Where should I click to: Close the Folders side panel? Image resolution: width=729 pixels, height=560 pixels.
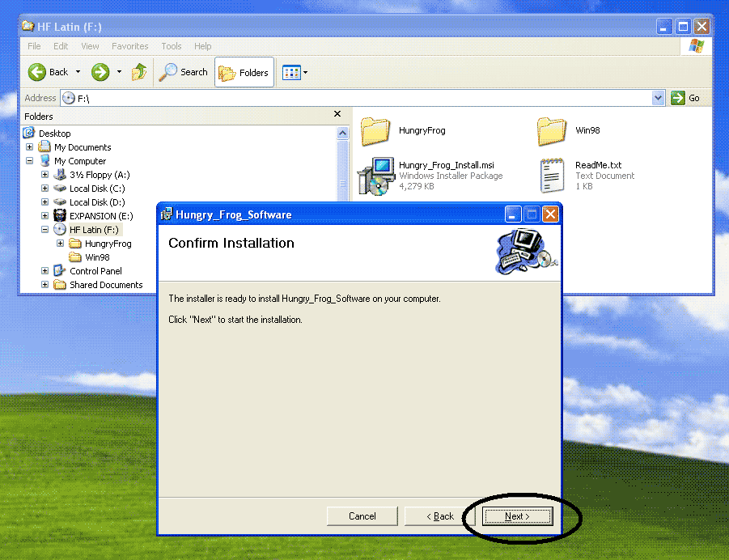pos(337,115)
